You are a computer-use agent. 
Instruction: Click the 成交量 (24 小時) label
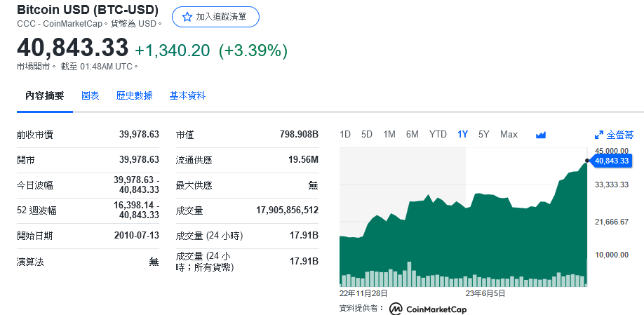pyautogui.click(x=210, y=236)
